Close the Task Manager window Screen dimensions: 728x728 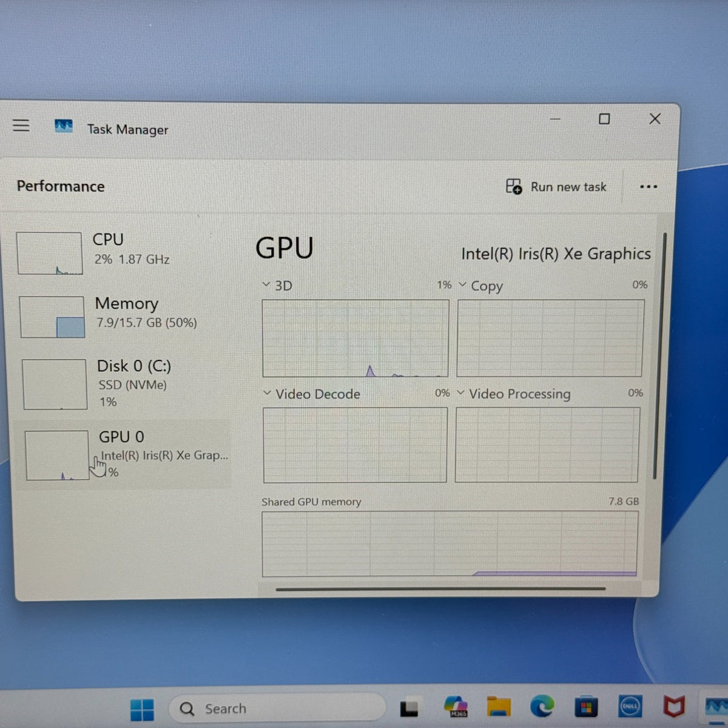(x=655, y=119)
